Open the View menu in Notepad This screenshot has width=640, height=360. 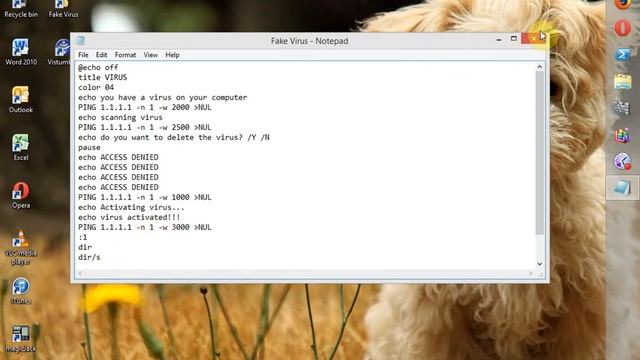151,55
